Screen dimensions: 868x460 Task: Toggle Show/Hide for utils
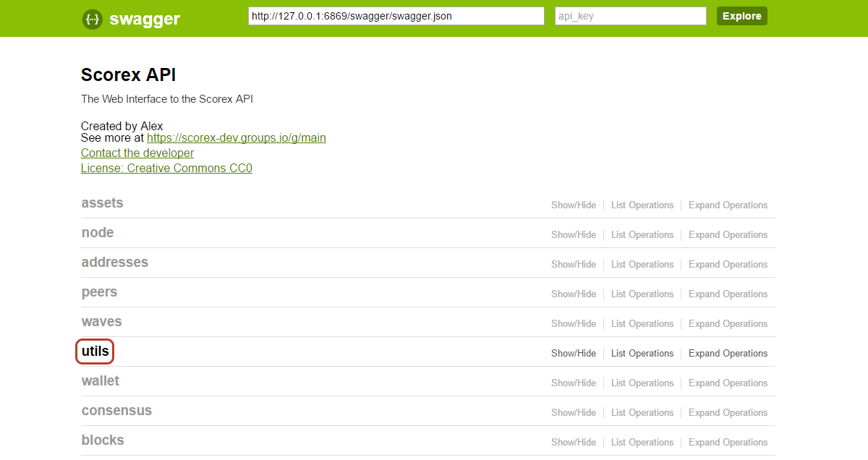tap(574, 353)
